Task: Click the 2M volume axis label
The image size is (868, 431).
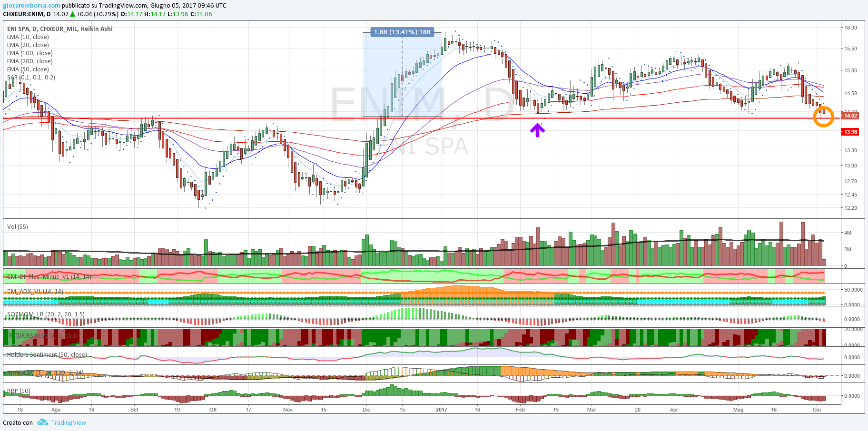Action: [848, 249]
